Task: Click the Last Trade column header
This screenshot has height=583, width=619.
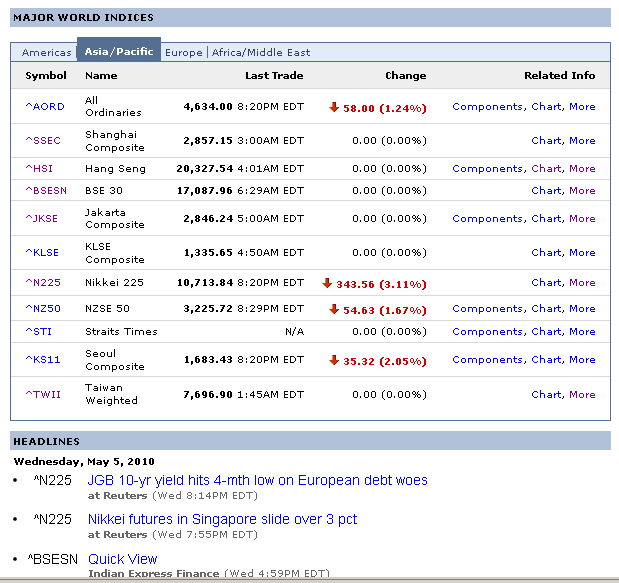Action: click(x=274, y=75)
